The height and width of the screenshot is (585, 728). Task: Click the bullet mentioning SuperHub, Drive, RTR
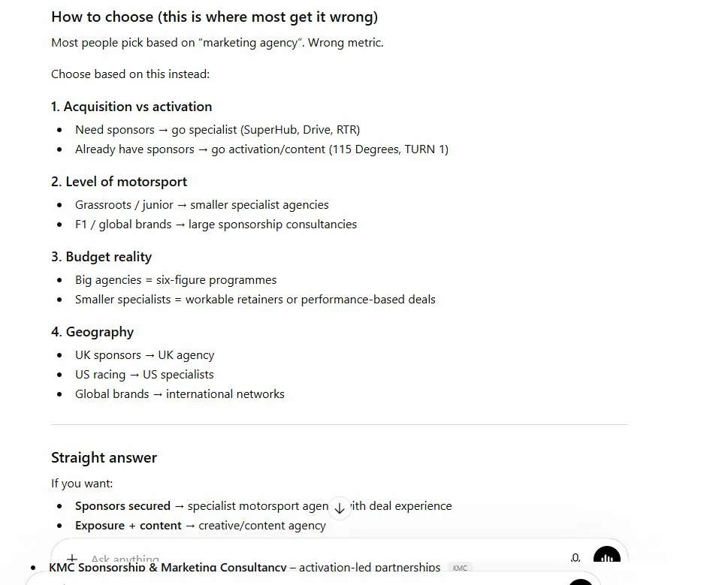pos(217,129)
